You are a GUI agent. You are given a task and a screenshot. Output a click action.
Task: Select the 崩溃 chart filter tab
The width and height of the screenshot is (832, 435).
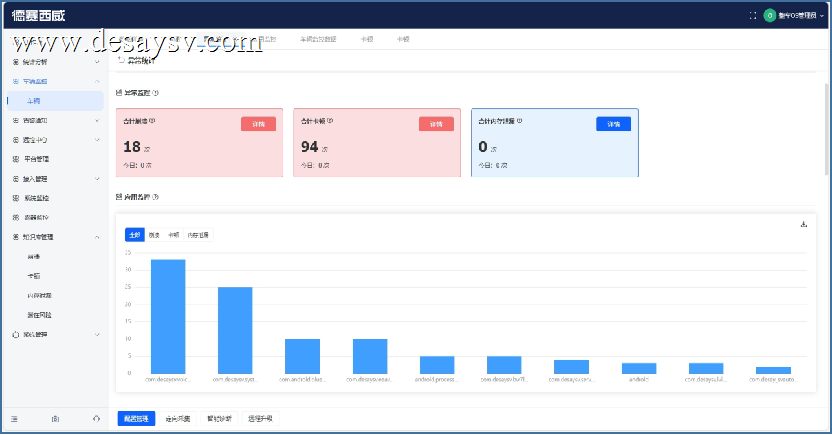154,235
